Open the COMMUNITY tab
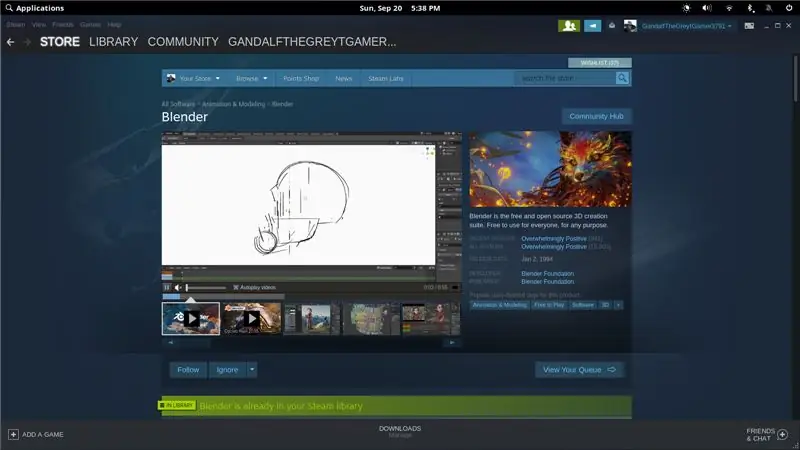This screenshot has height=450, width=800. point(183,42)
